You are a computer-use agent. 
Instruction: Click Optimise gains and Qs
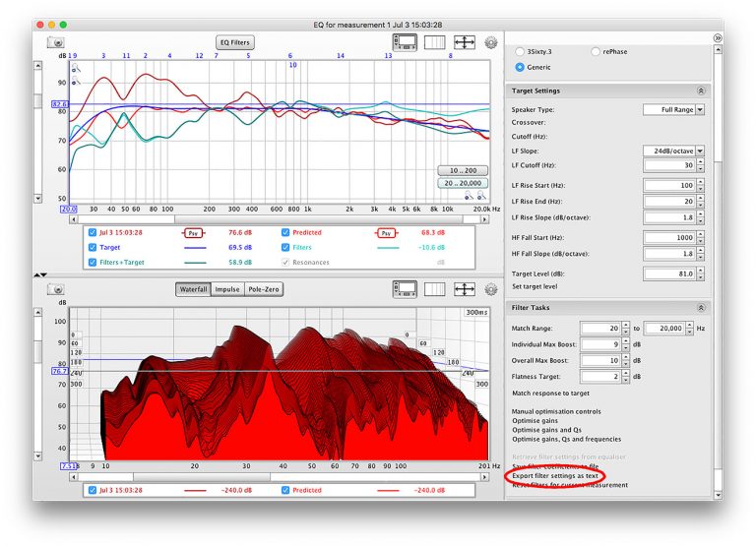(546, 430)
